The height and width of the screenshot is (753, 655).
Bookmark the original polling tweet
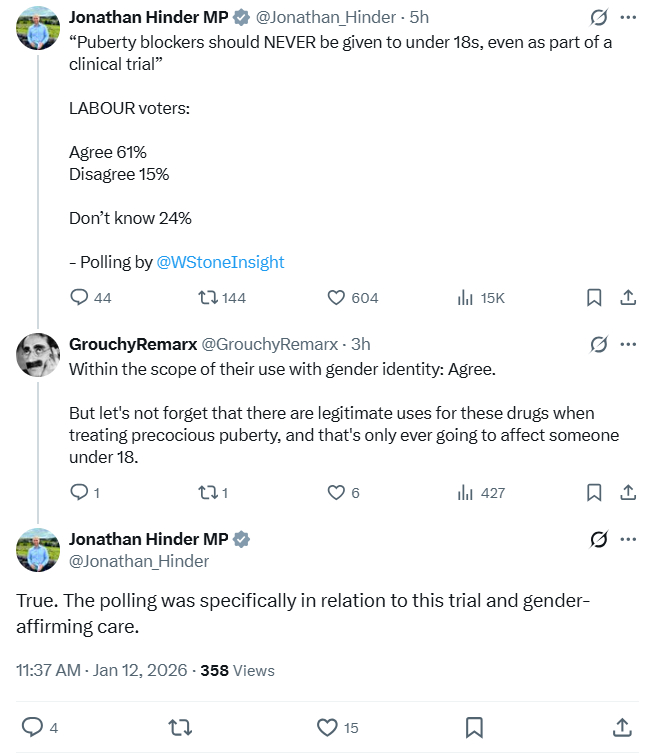click(x=593, y=297)
